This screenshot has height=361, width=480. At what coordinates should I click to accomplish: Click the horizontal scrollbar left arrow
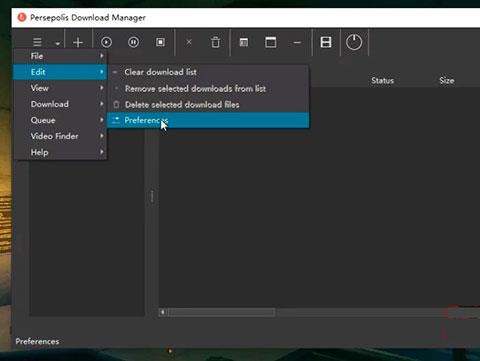tap(163, 312)
